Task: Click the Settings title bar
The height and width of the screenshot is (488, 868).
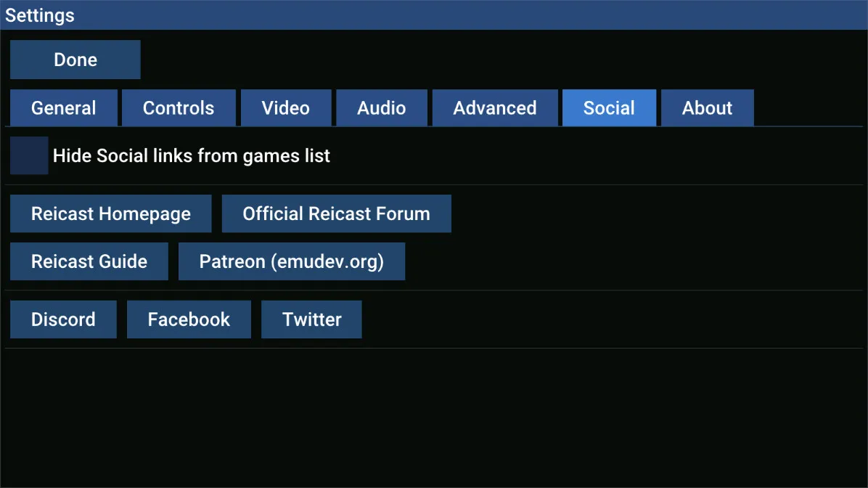Action: coord(434,15)
